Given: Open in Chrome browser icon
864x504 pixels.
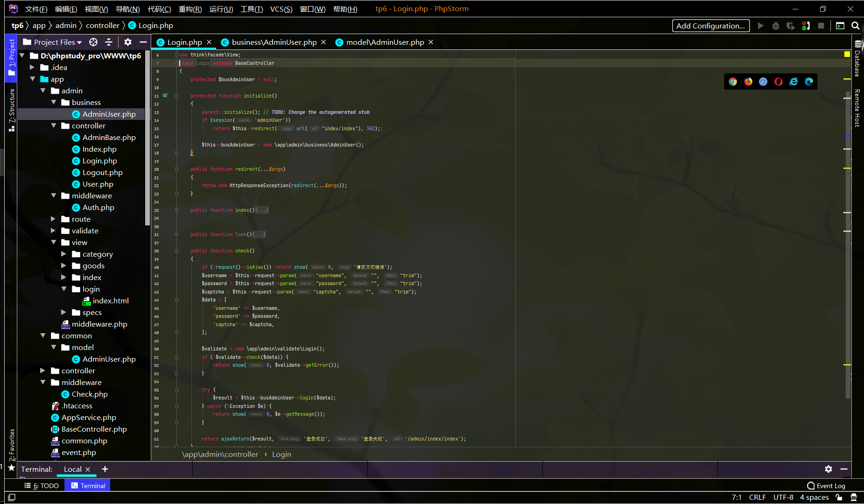Looking at the screenshot, I should (733, 82).
